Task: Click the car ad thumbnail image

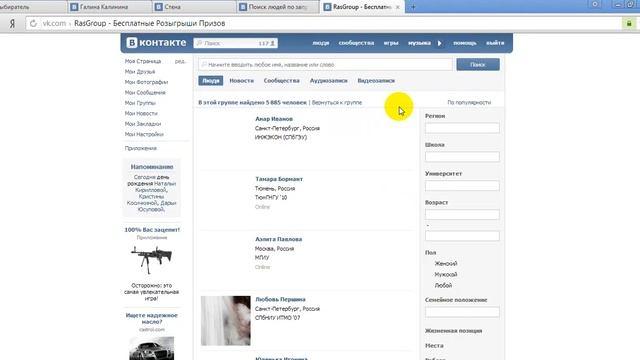Action: [x=151, y=348]
